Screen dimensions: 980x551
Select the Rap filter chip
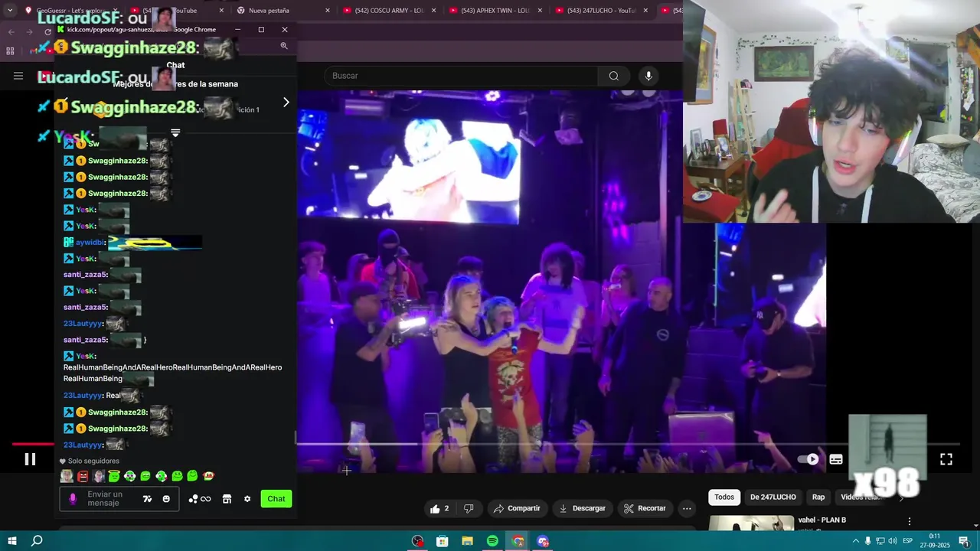point(818,497)
